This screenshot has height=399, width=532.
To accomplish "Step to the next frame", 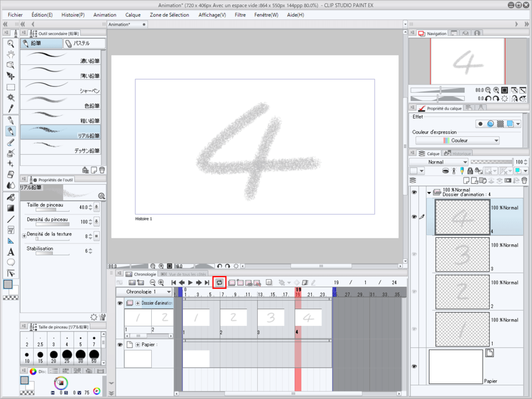I will pyautogui.click(x=199, y=282).
